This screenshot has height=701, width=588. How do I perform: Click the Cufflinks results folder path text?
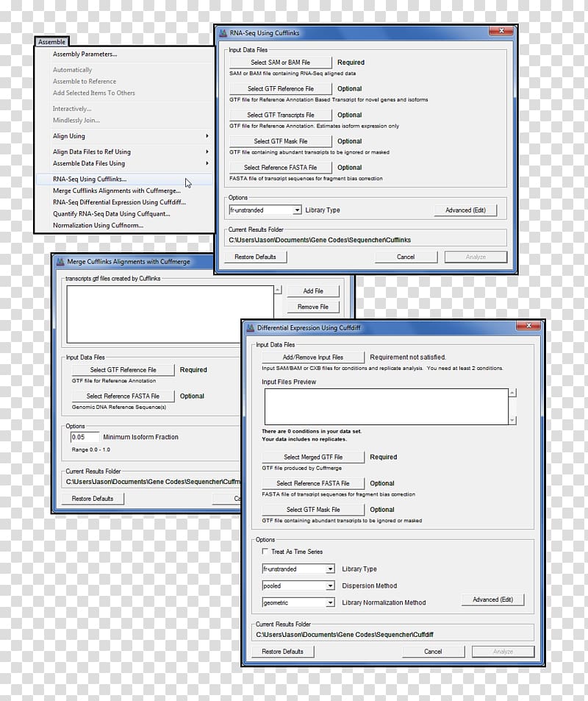(320, 240)
